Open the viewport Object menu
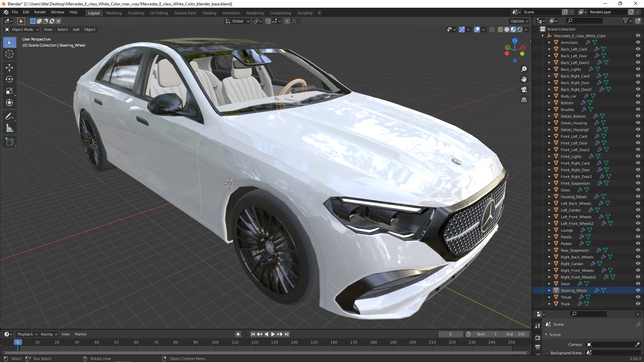 click(x=90, y=29)
